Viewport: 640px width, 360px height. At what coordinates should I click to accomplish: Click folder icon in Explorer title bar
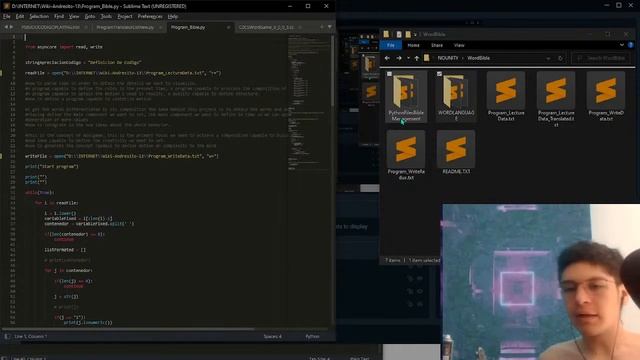[386, 34]
